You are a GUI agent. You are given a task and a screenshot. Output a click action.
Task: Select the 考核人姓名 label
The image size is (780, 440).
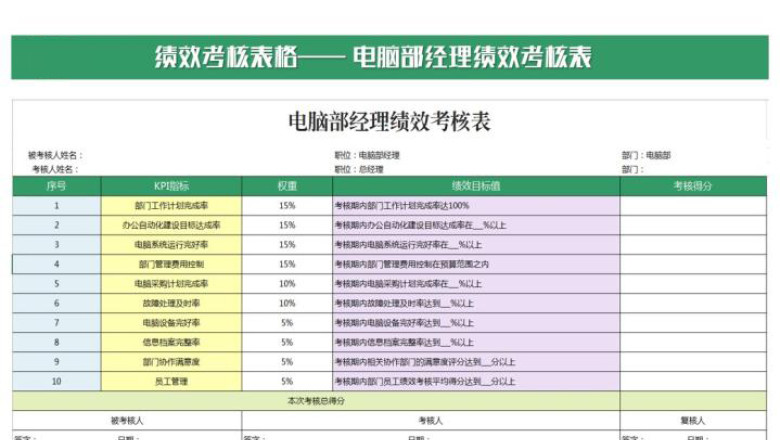[x=55, y=170]
